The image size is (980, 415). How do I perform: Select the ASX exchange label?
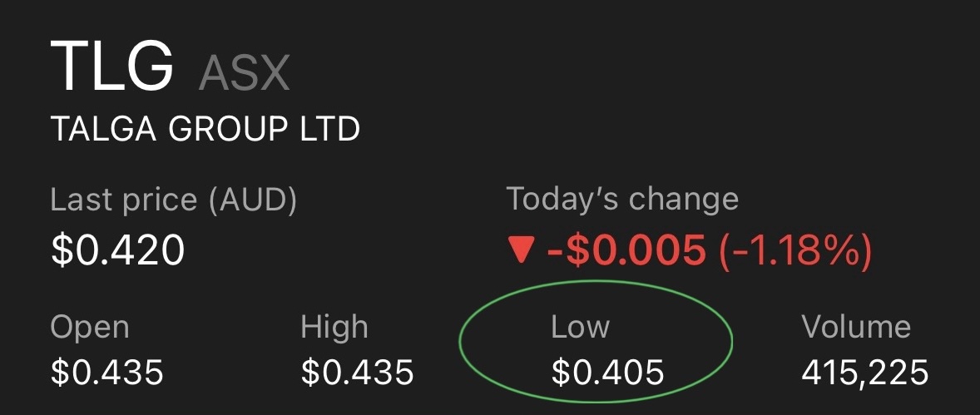(244, 74)
